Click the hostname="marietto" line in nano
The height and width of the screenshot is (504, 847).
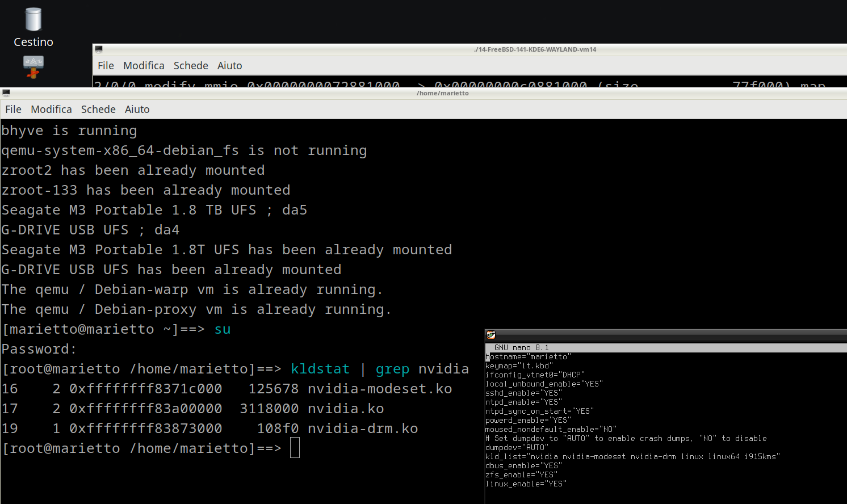[529, 356]
